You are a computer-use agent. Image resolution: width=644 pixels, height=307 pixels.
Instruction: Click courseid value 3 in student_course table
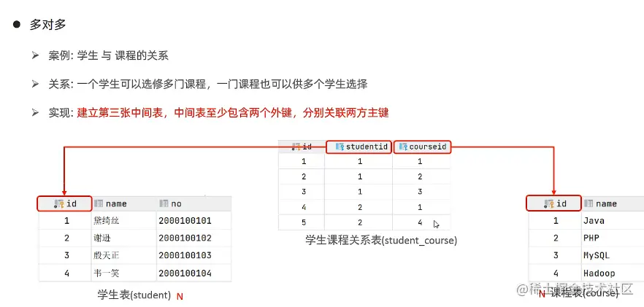click(x=421, y=192)
